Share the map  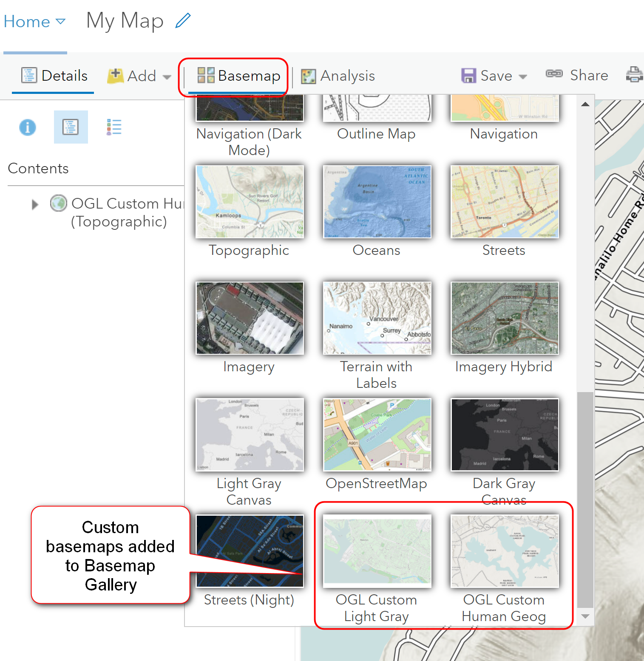point(577,75)
